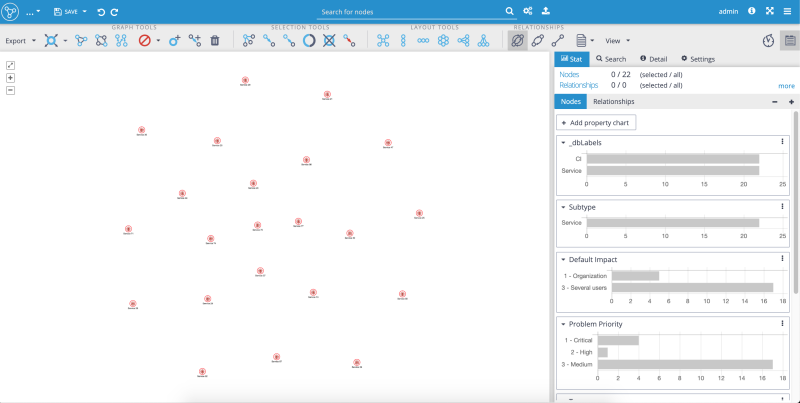The width and height of the screenshot is (800, 403).
Task: Undo the last action
Action: 101,12
